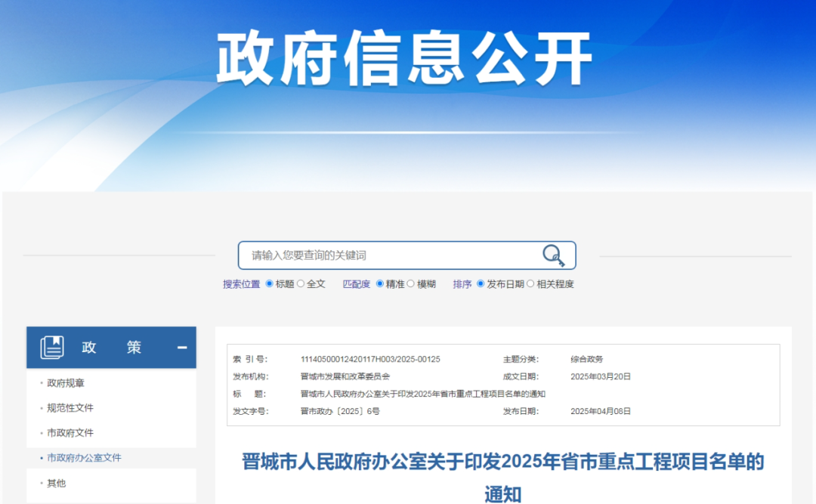
Task: Click the 排序 label
Action: 462,284
